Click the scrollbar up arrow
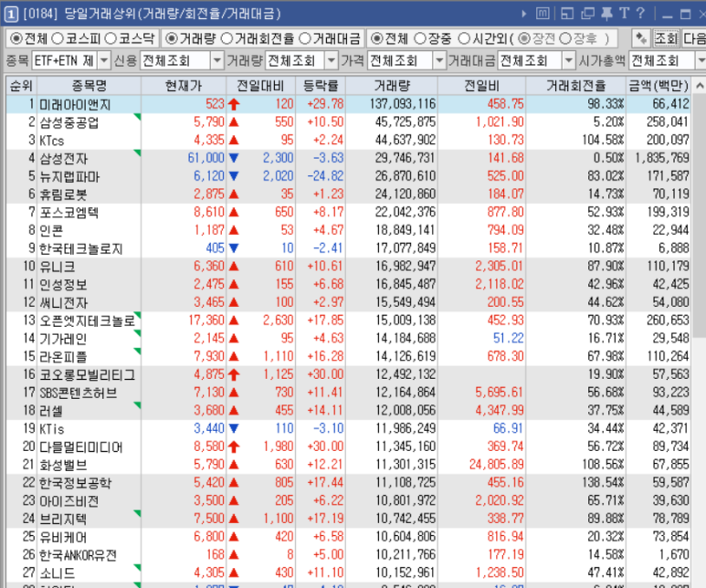Viewport: 706px width, 588px height. coord(700,86)
